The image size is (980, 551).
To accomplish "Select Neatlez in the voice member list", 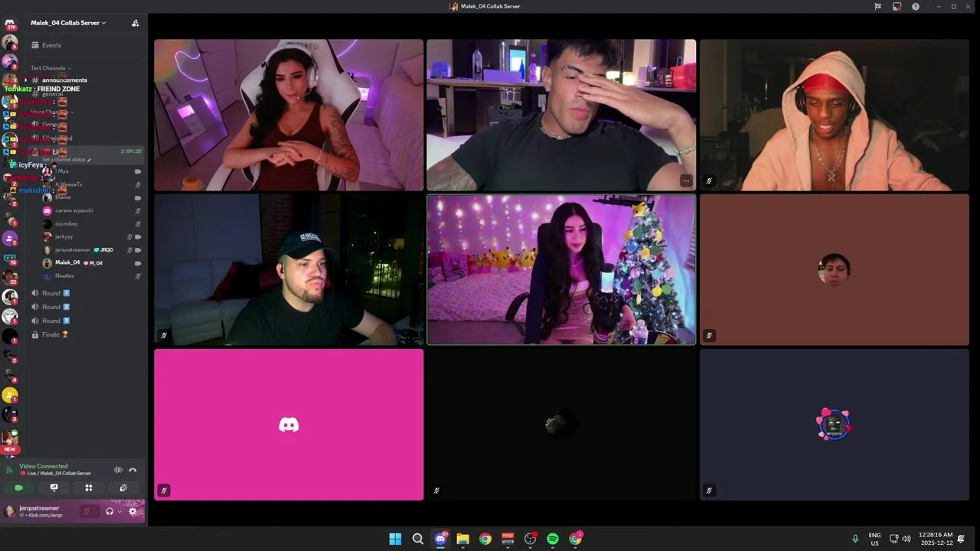I will point(92,275).
